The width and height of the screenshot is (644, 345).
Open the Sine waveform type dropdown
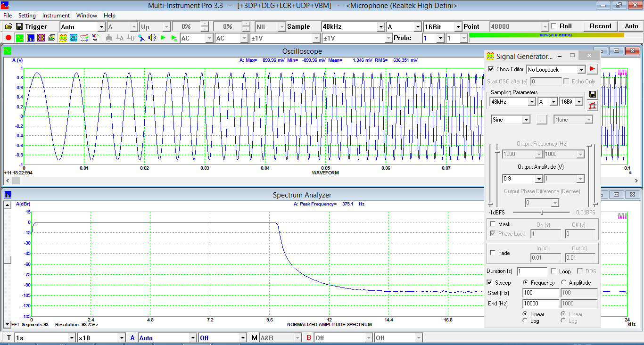(x=527, y=120)
